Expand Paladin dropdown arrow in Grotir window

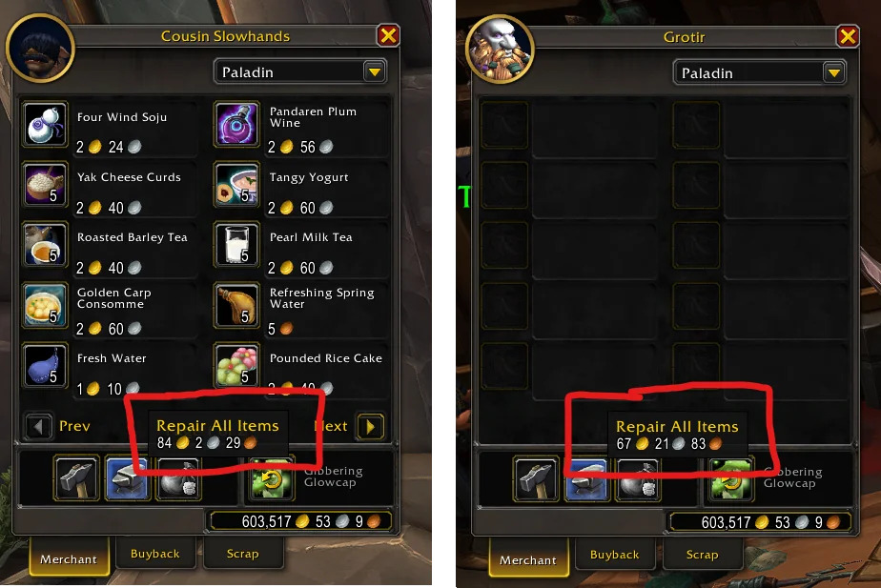point(834,73)
